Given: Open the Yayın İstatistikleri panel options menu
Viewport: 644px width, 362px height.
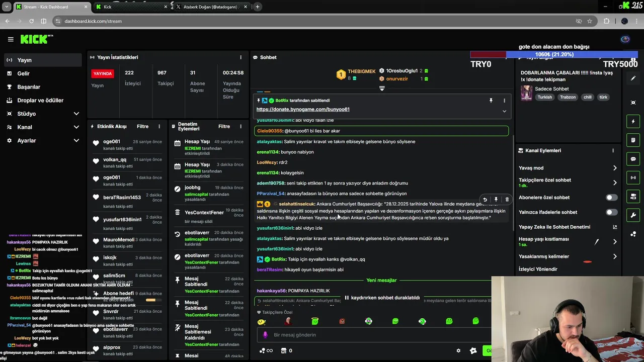Looking at the screenshot, I should (240, 57).
